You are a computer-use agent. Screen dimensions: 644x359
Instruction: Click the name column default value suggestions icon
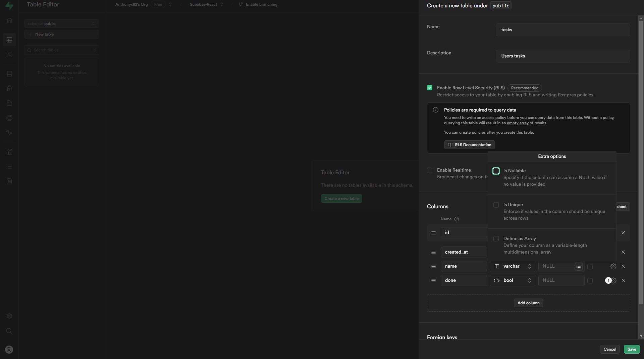tap(578, 266)
